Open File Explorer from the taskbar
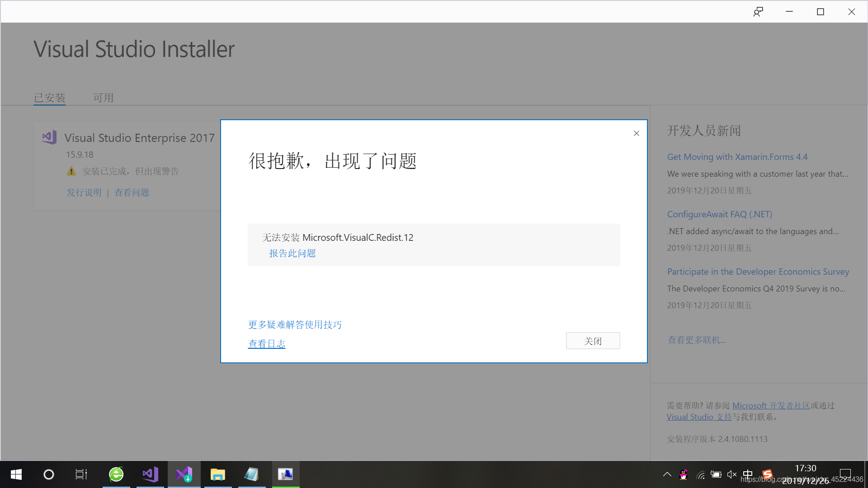The image size is (868, 488). (218, 474)
